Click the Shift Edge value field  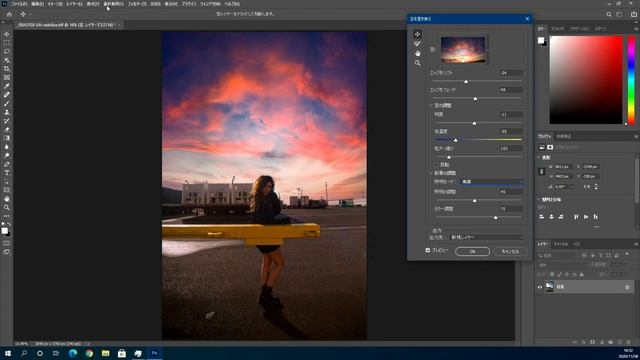tap(511, 73)
